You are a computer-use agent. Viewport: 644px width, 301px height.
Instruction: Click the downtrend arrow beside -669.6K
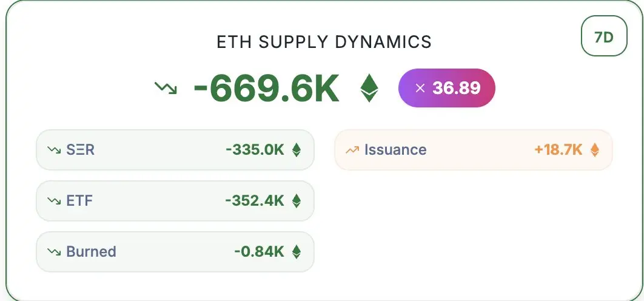tap(166, 88)
